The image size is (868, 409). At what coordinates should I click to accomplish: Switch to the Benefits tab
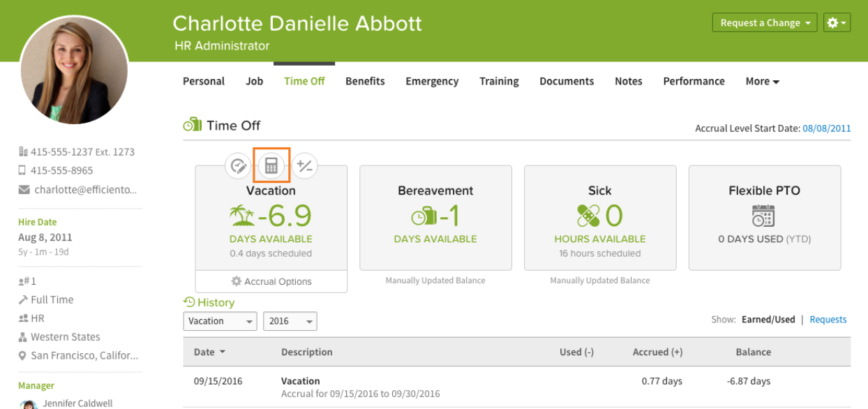click(x=365, y=81)
